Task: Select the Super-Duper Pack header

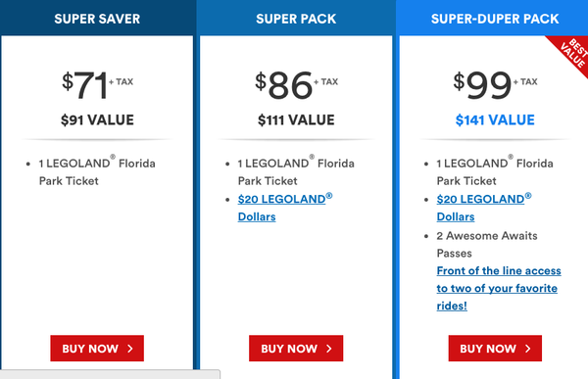Action: (x=495, y=18)
